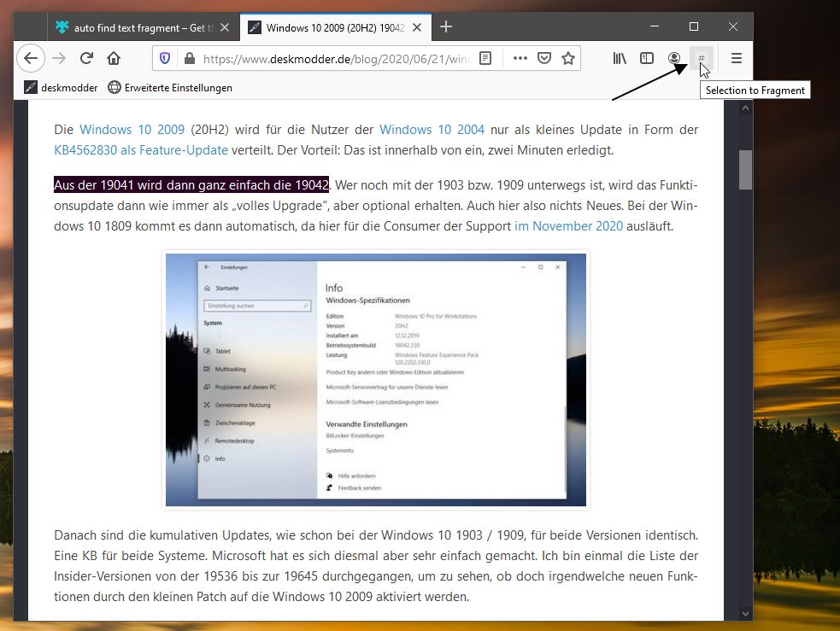Image resolution: width=840 pixels, height=631 pixels.
Task: Click the scrollbar up arrow
Action: (745, 108)
